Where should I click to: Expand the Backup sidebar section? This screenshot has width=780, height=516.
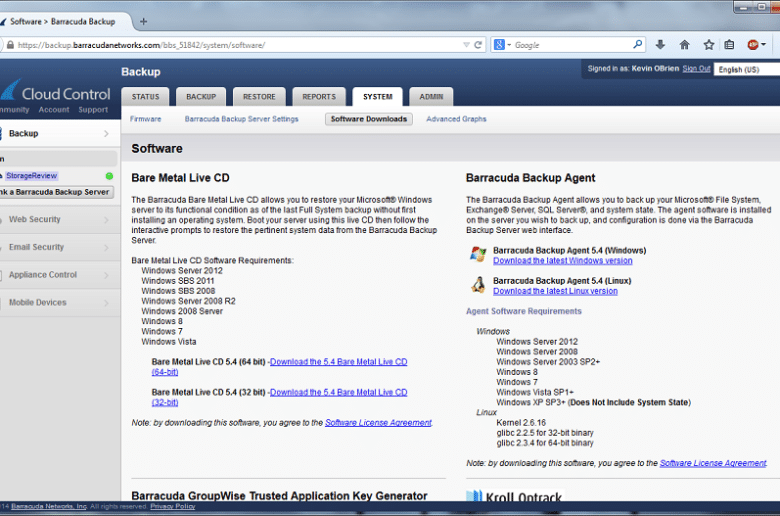60,133
